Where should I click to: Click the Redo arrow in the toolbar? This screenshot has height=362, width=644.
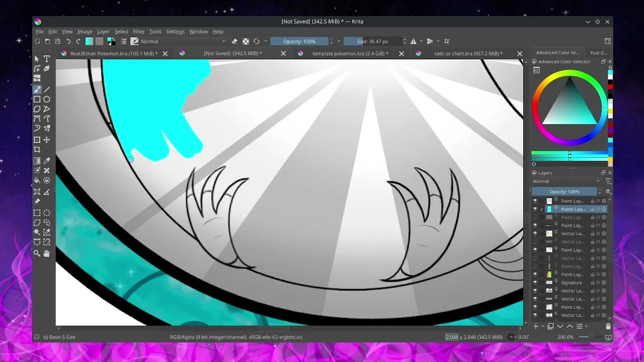click(x=78, y=41)
